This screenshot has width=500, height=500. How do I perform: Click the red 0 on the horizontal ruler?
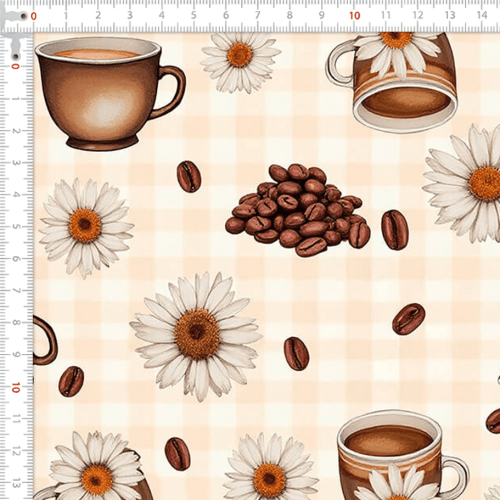coord(34,16)
